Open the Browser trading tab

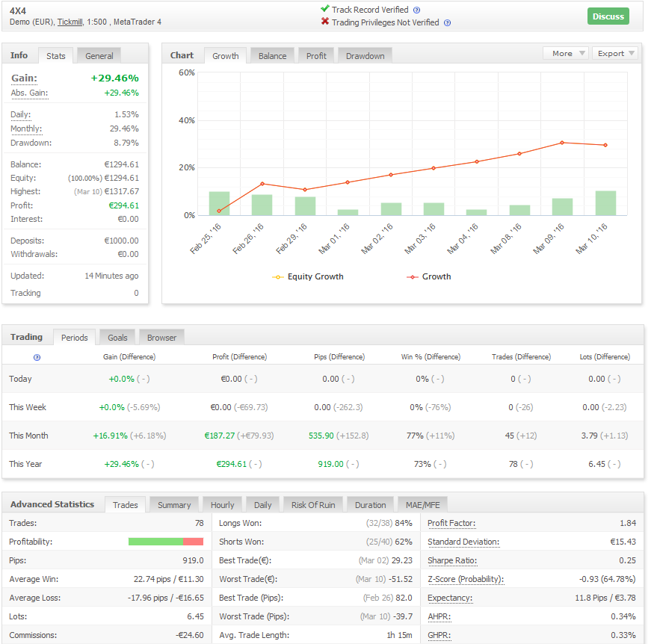[161, 338]
